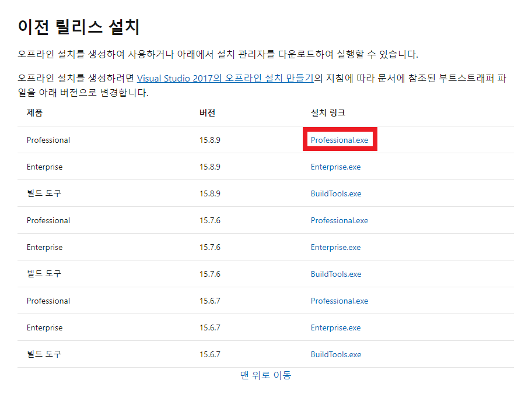
Task: Download Enterprise.exe for version 15.6.7
Action: click(x=335, y=327)
